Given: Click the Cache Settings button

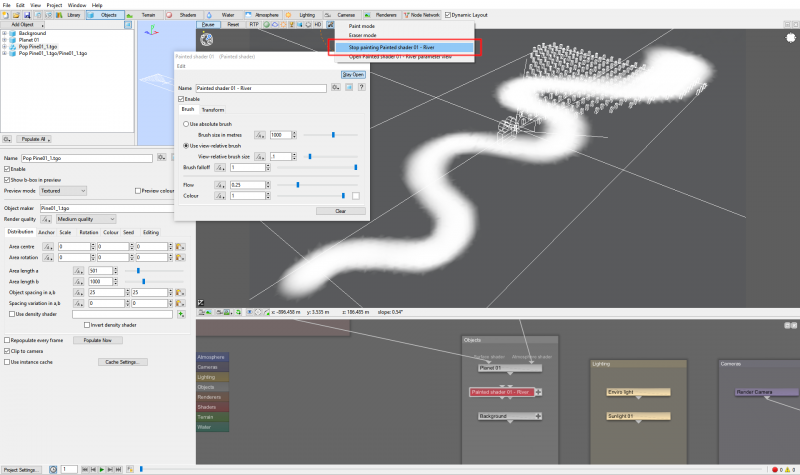Looking at the screenshot, I should [x=122, y=362].
